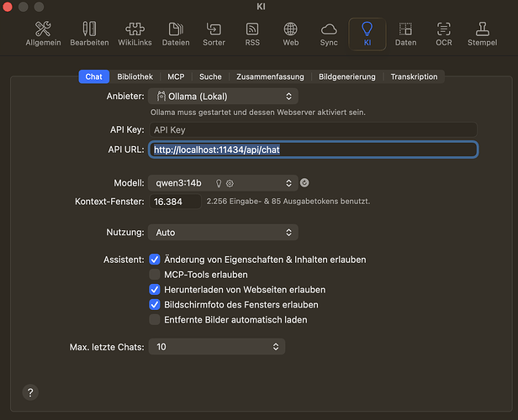Open the Bearbeiten preferences pane
518x420 pixels.
[x=89, y=34]
